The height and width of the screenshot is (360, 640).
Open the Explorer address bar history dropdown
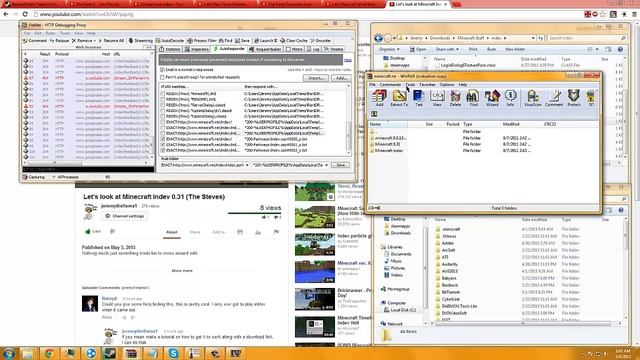pos(533,38)
